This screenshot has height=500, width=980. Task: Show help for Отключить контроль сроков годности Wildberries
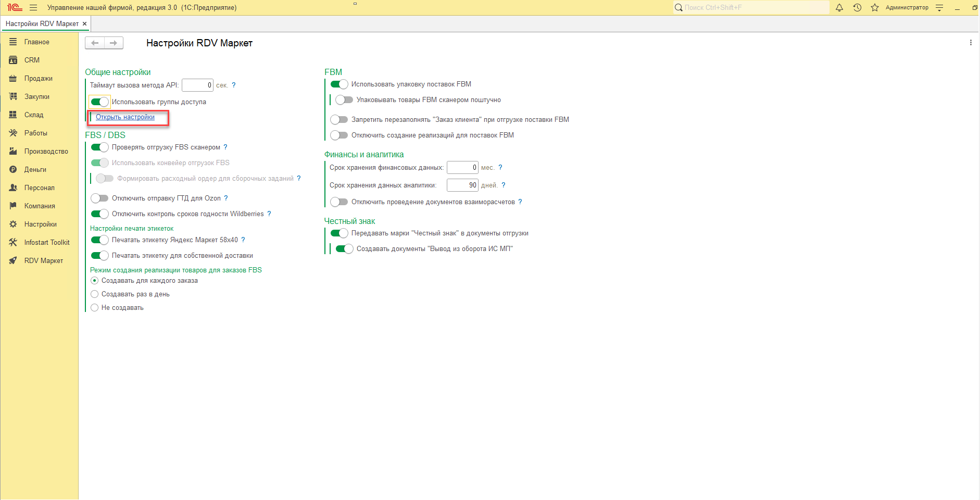click(269, 214)
